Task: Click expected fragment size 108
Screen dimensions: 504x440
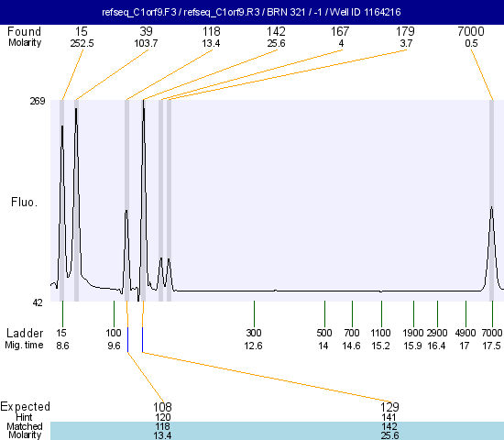Action: click(162, 407)
